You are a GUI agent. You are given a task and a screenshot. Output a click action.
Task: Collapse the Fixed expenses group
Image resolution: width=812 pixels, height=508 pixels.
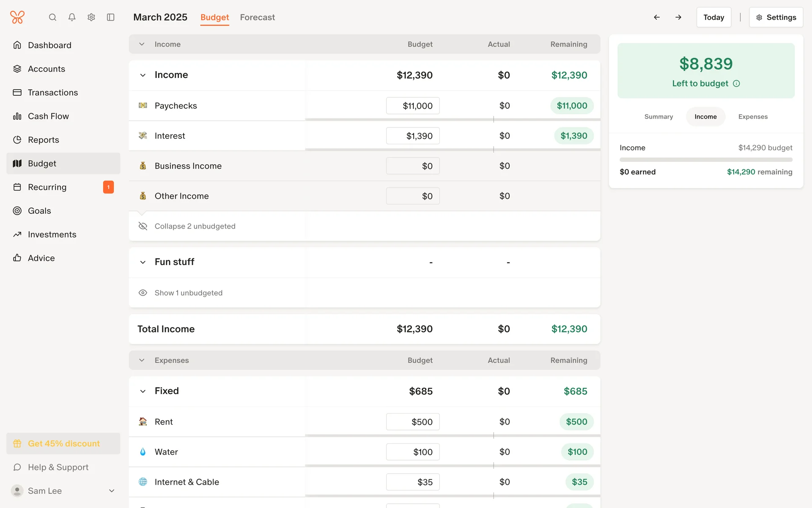[x=143, y=391]
